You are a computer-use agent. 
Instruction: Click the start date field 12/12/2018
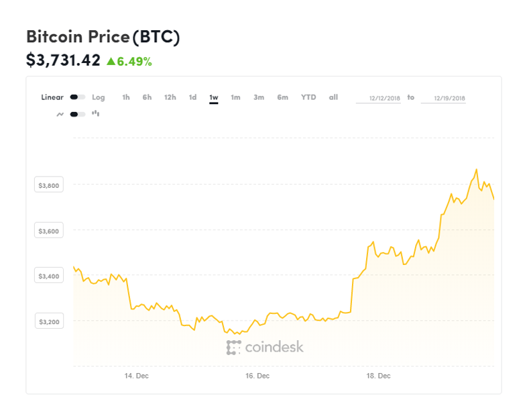pos(378,98)
